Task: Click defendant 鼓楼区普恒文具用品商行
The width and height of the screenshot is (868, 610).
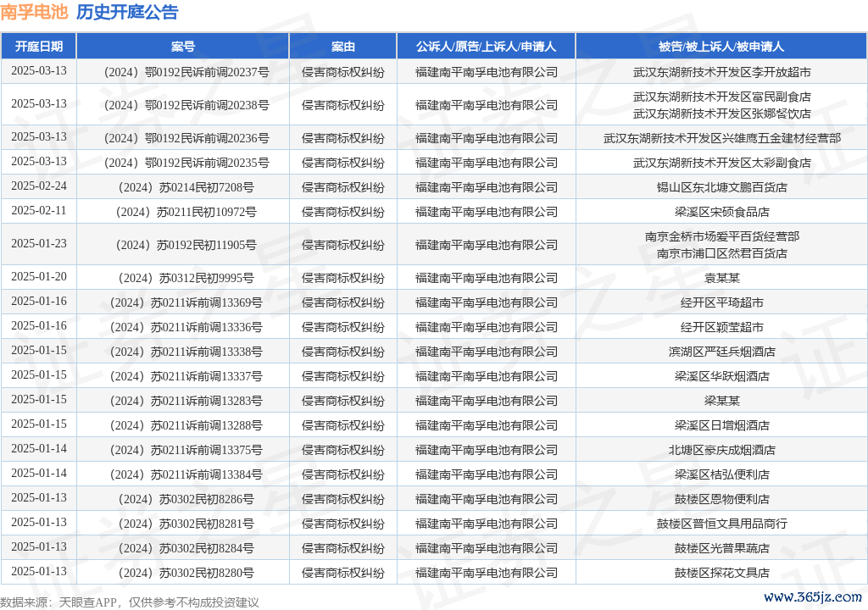Action: [722, 524]
